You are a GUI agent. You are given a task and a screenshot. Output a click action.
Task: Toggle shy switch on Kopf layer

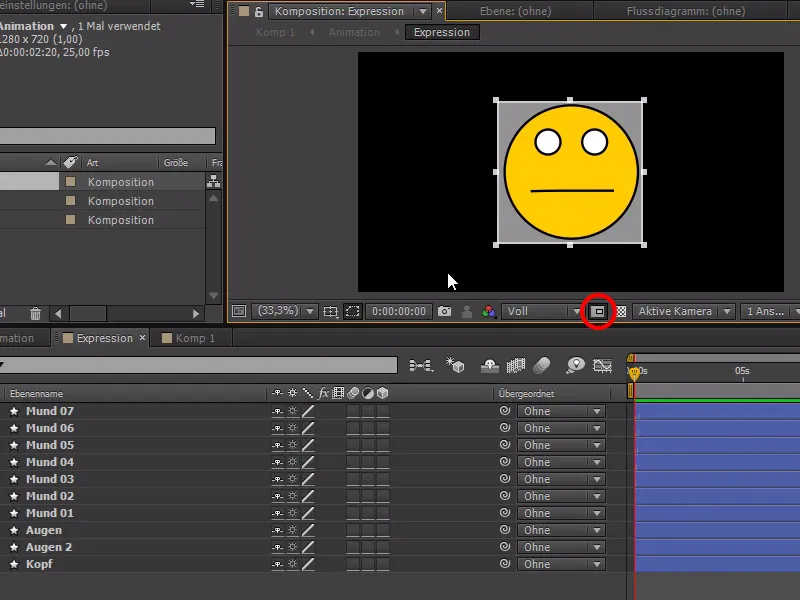tap(277, 564)
